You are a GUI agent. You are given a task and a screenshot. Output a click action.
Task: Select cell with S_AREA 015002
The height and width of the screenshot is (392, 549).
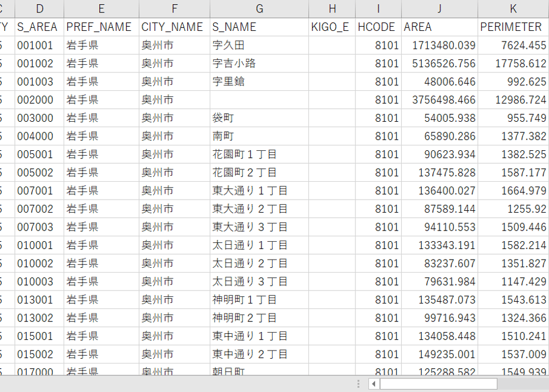pos(39,355)
